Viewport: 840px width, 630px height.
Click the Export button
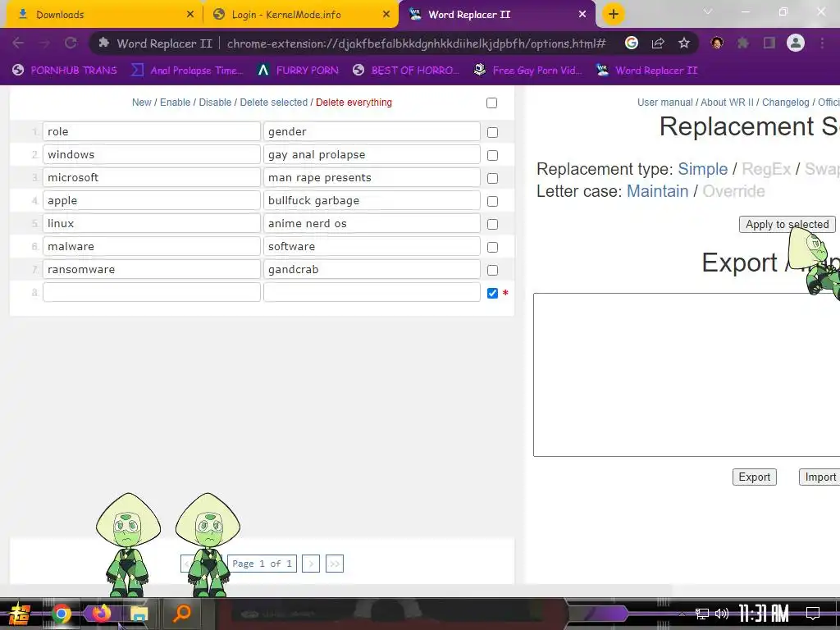755,477
